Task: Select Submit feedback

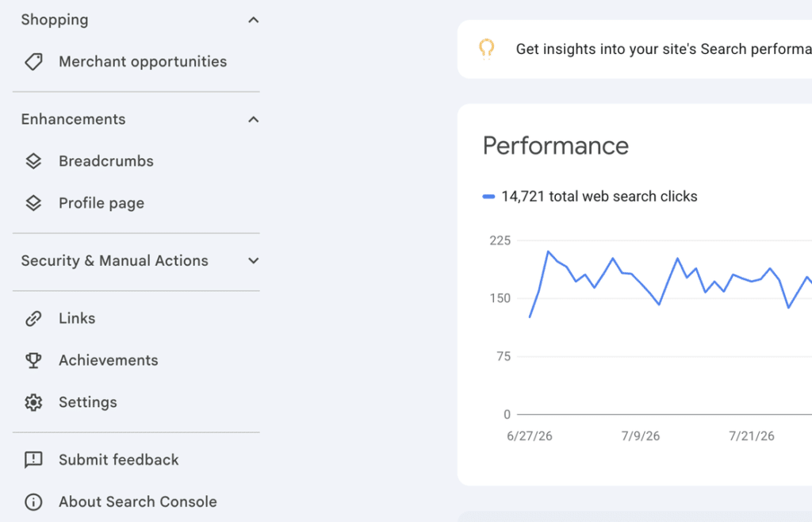Action: pos(136,460)
